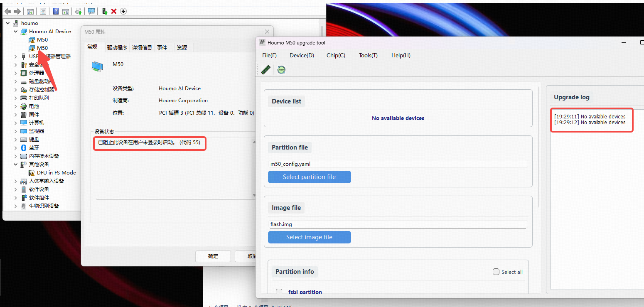The image size is (644, 307).
Task: Expand the 监视器 category
Action: coord(16,131)
